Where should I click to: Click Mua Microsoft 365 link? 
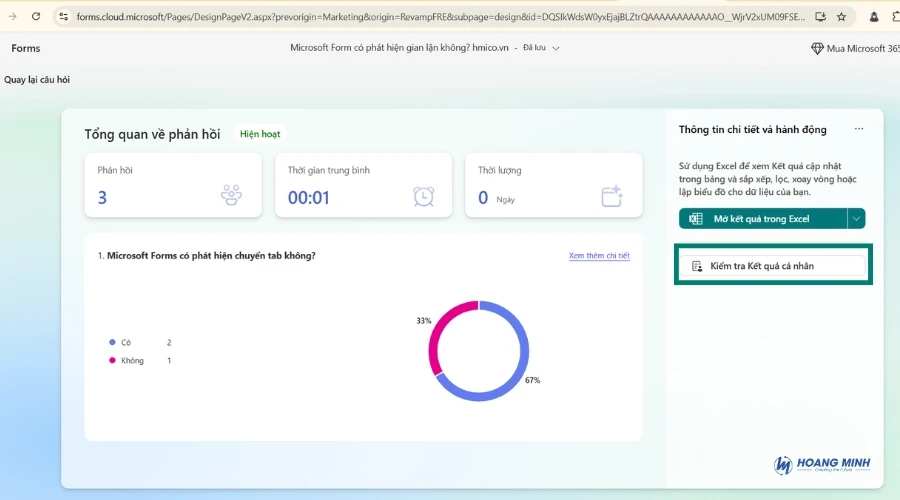[863, 48]
